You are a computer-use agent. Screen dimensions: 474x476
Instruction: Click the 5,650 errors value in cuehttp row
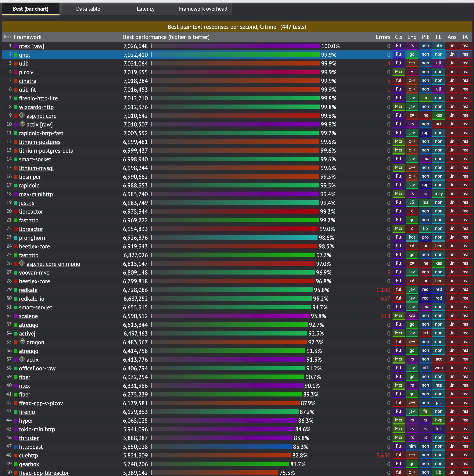pos(383,456)
